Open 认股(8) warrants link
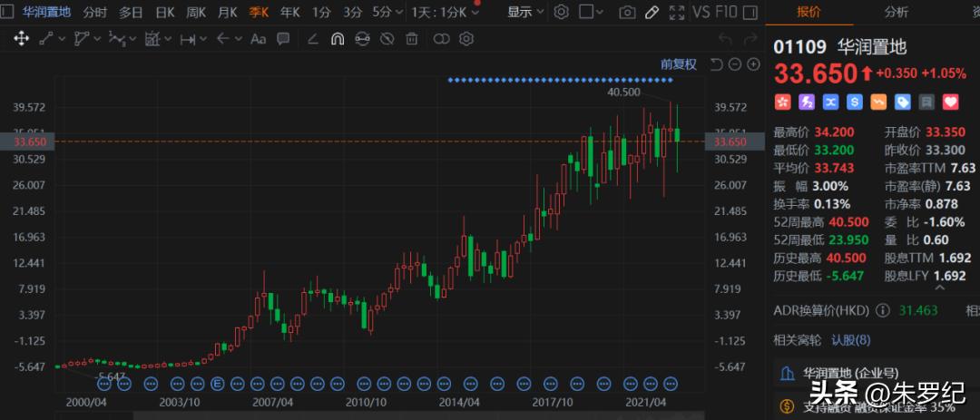980x420 pixels. pyautogui.click(x=849, y=340)
